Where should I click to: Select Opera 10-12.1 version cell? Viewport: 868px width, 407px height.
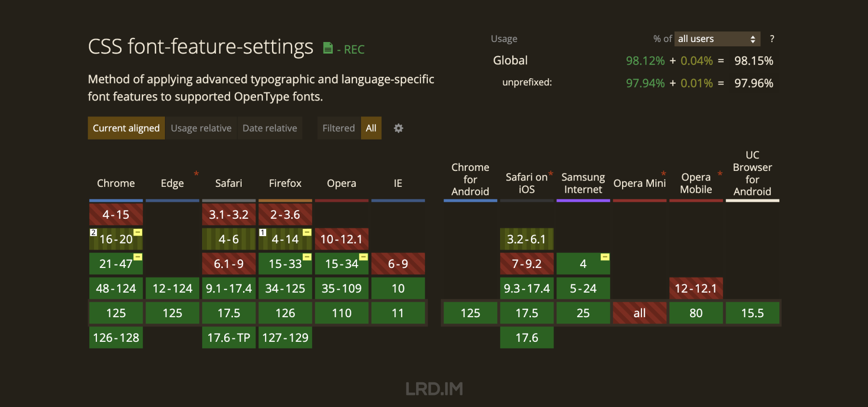click(341, 239)
